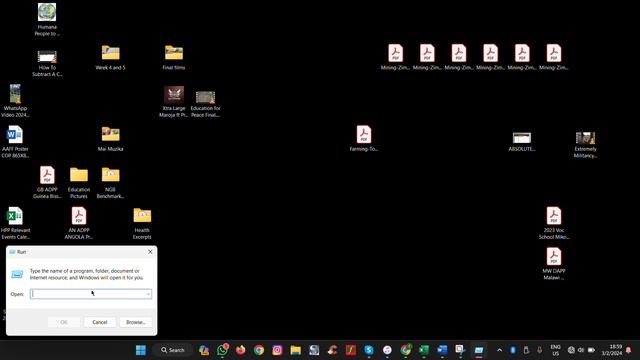Open the volume tray icon
This screenshot has height=360, width=640.
point(581,350)
